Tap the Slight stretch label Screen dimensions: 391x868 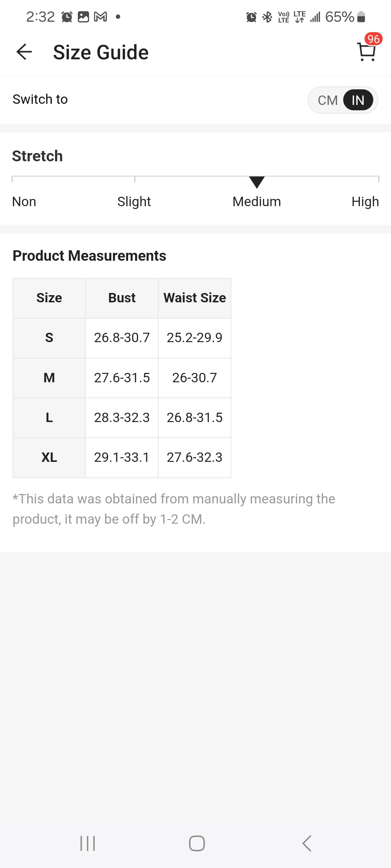click(134, 201)
